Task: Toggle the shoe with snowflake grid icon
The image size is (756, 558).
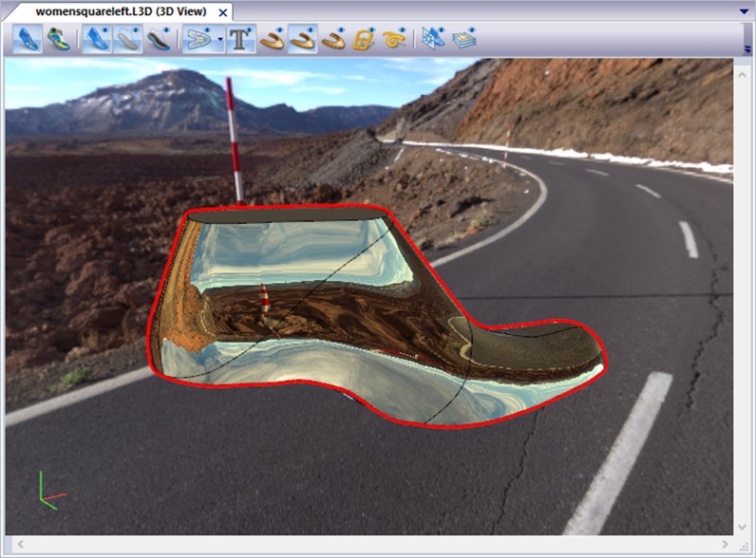Action: (x=434, y=39)
